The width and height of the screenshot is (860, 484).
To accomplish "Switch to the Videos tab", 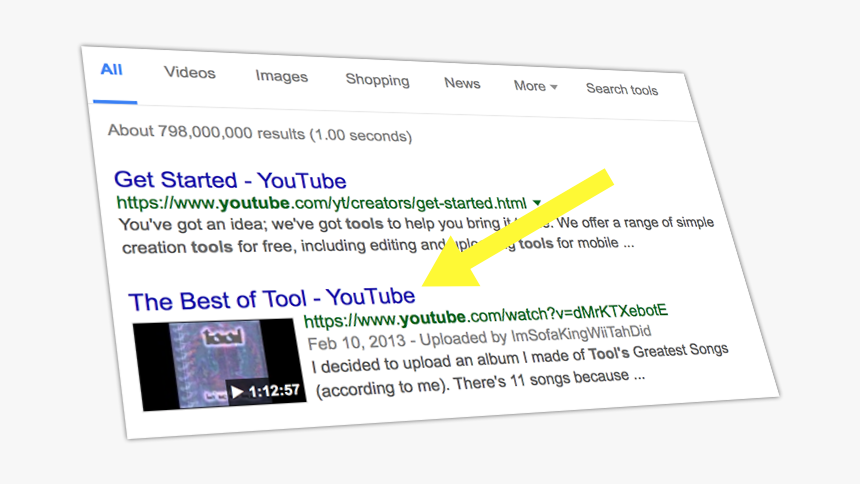I will pos(190,72).
